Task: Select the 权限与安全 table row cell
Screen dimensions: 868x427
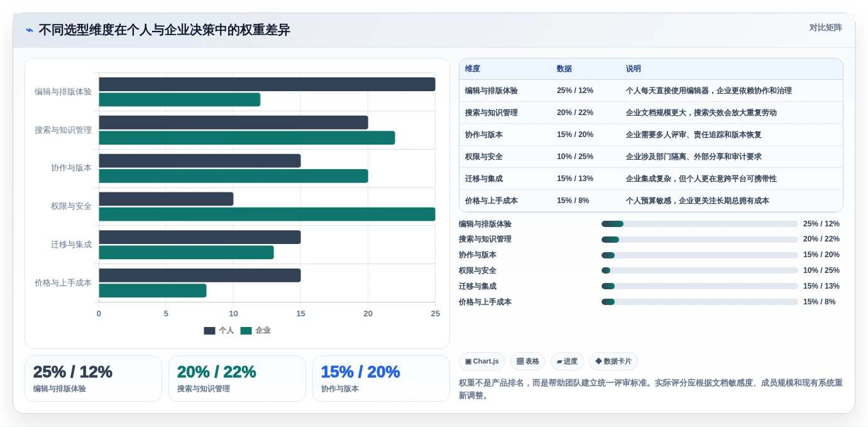Action: pos(484,157)
